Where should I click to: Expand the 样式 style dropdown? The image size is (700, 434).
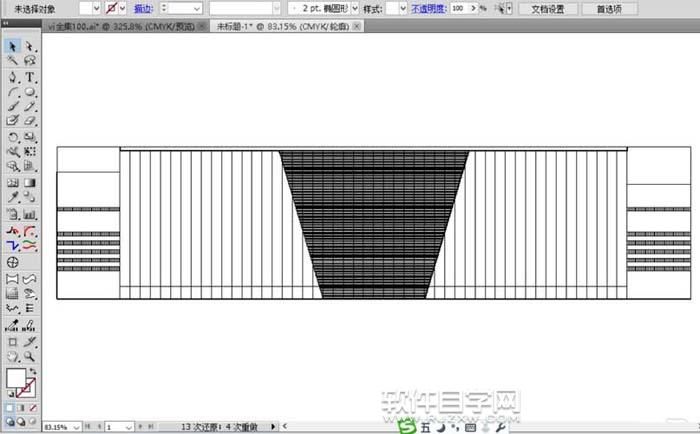click(402, 8)
